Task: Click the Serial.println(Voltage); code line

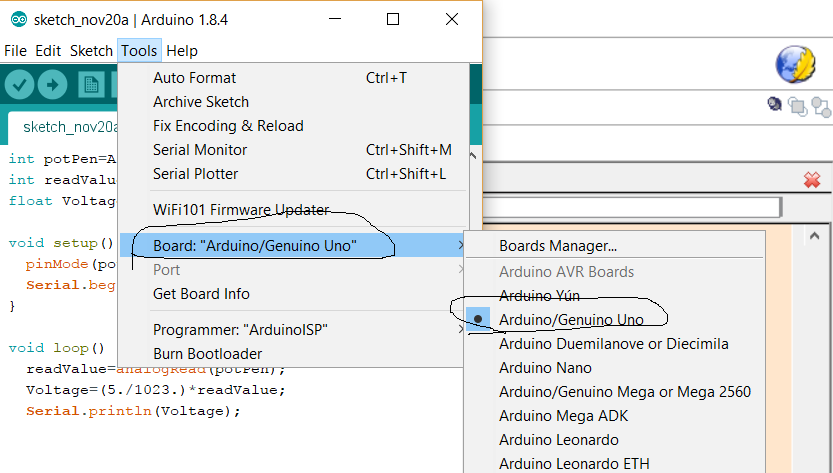Action: point(133,411)
